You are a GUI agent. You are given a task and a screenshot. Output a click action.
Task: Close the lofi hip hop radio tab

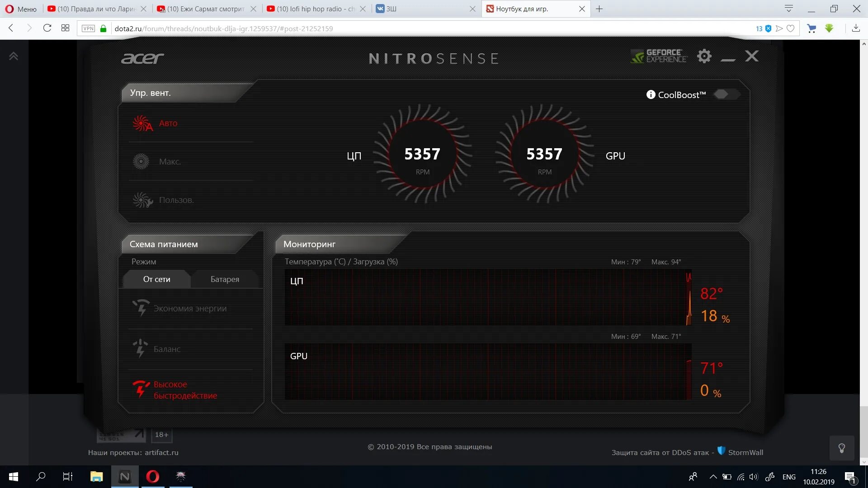(363, 9)
